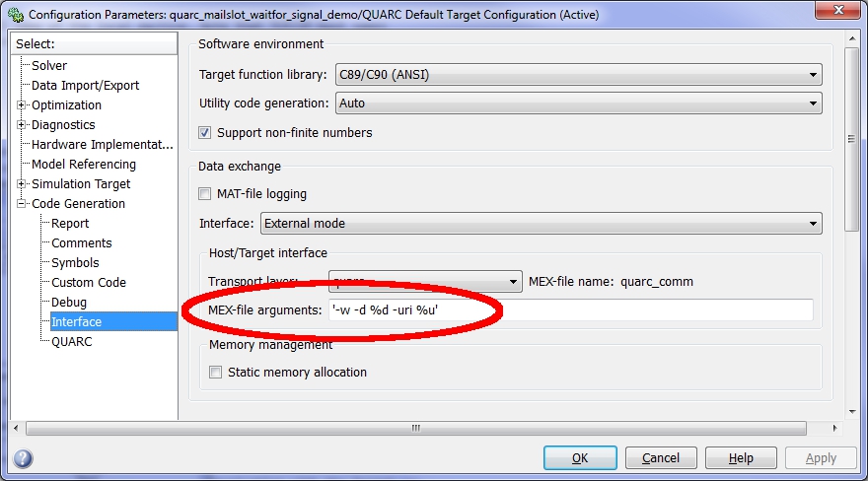Click the OK button

[580, 458]
